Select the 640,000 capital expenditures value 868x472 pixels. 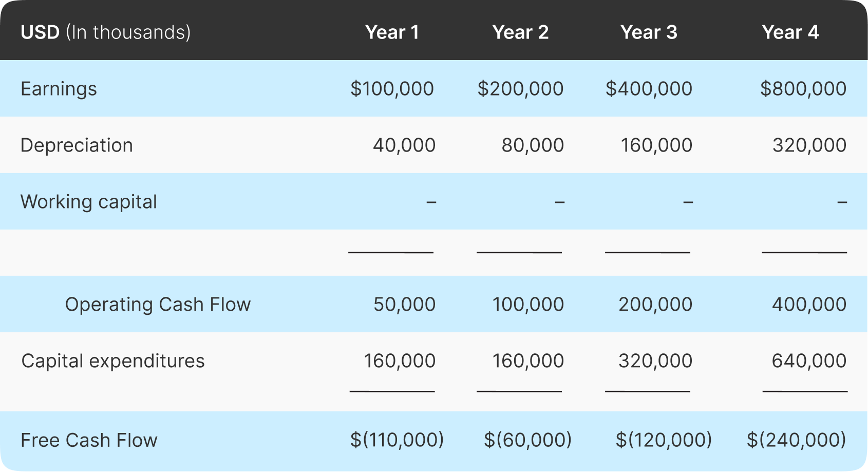click(x=809, y=361)
